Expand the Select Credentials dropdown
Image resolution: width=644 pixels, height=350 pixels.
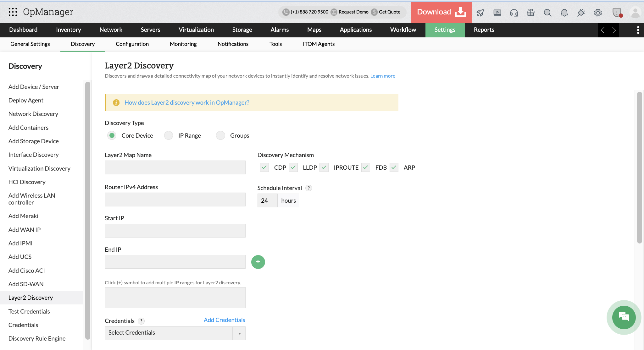coord(239,333)
